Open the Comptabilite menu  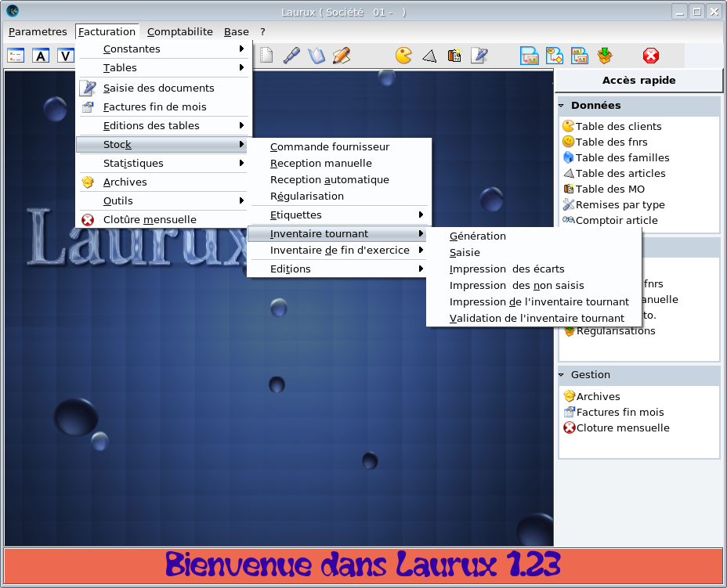tap(180, 31)
